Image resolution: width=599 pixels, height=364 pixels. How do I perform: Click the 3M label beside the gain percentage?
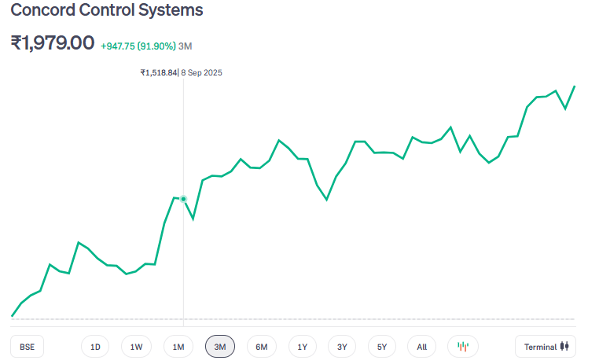186,46
